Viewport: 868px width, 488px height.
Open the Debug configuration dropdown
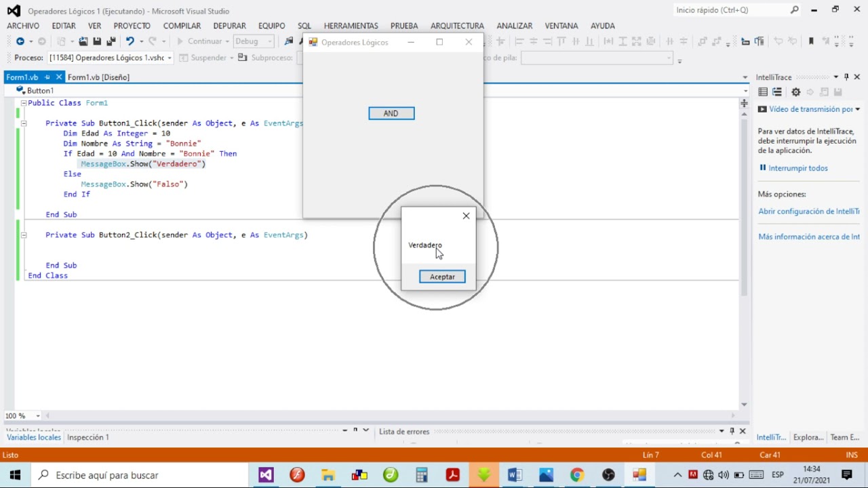click(254, 41)
